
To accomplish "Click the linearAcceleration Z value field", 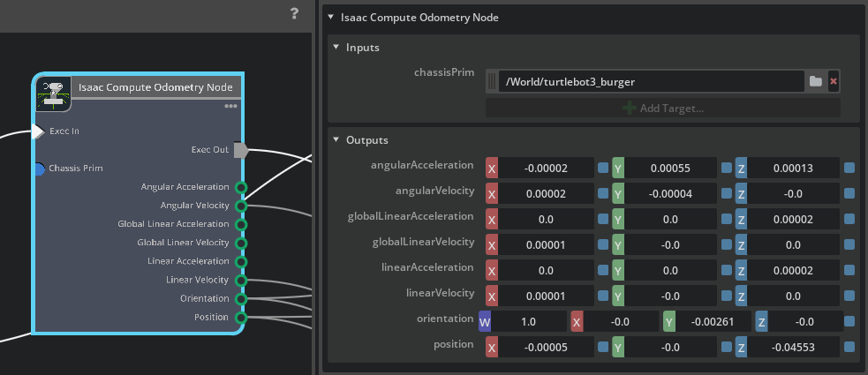I will [x=793, y=271].
